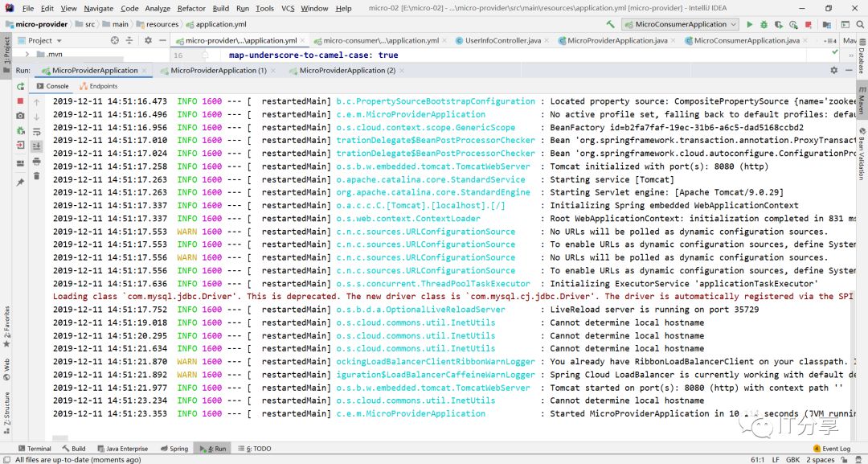Viewport: 868px width, 464px height.
Task: Open the Terminal tool window
Action: [x=35, y=449]
